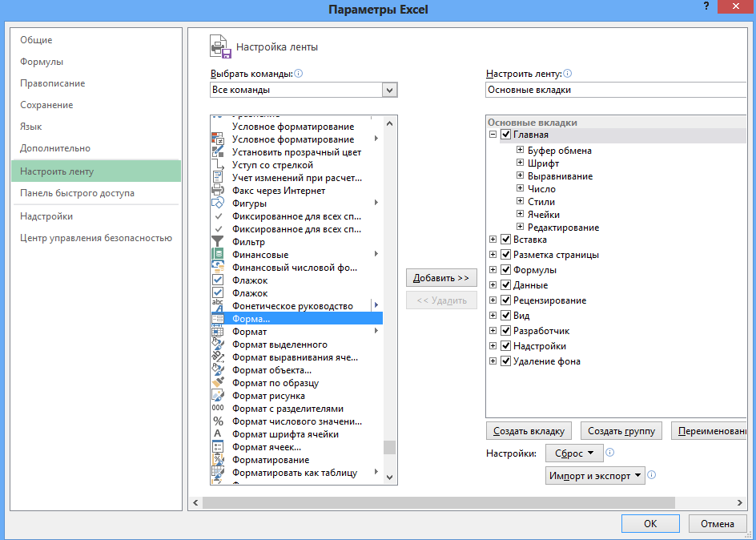
Task: Click the 'Установить прозрачный цвет' command icon
Action: [x=218, y=152]
